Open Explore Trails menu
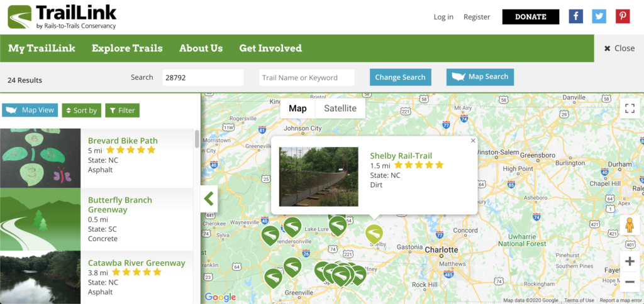This screenshot has height=304, width=644. 127,48
